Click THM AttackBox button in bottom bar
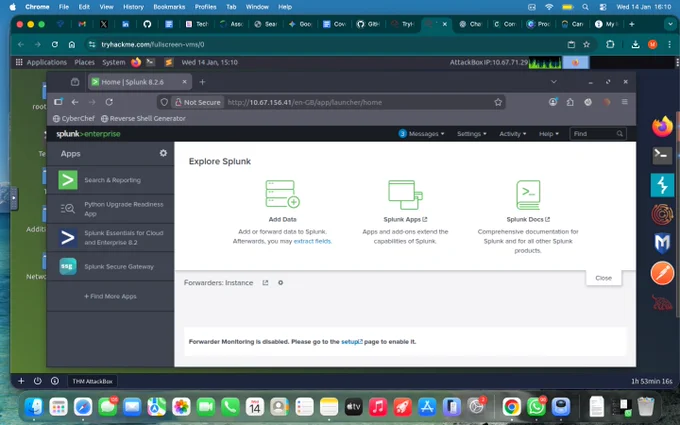 [92, 381]
